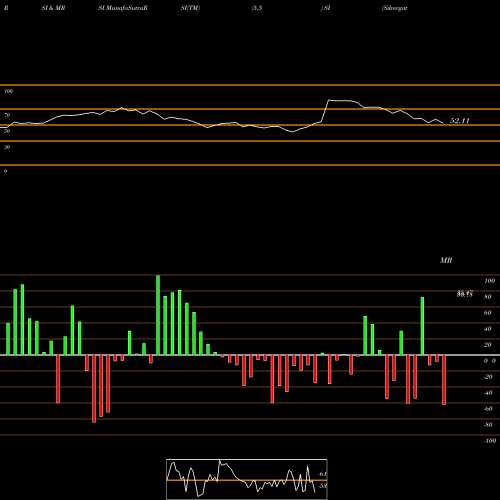Click the deepest red MR histogram bar
500x500 pixels.
[94, 389]
